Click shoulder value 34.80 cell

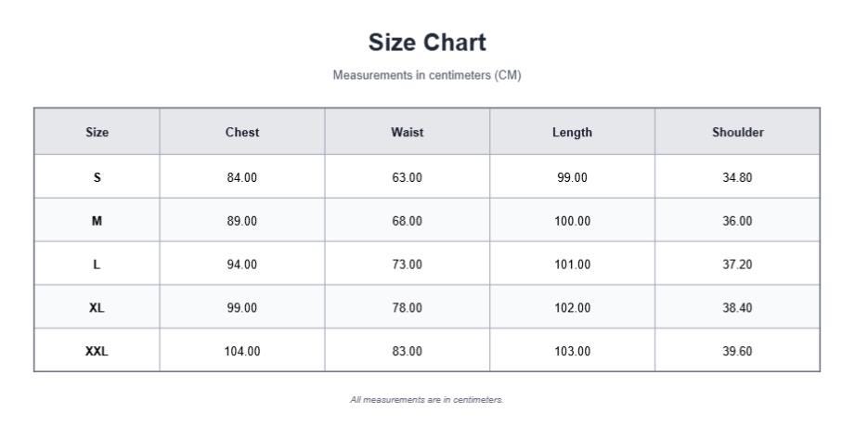pos(737,177)
